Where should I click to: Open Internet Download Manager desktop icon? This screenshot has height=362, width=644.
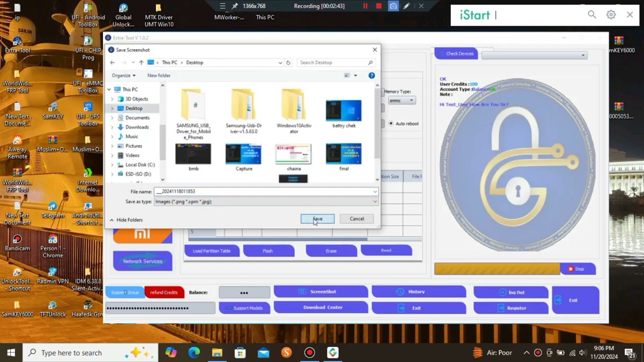click(88, 180)
